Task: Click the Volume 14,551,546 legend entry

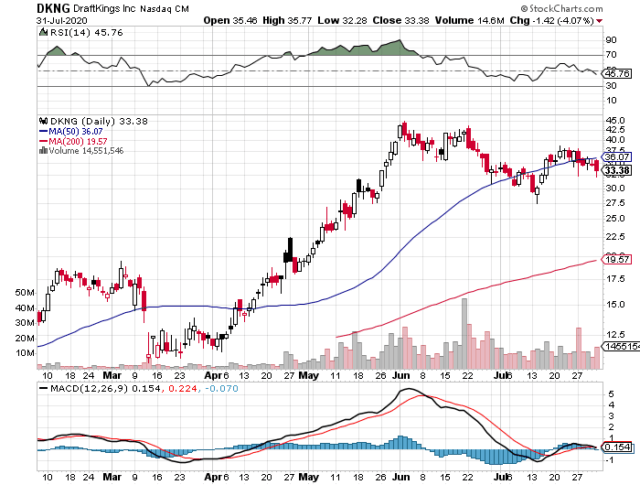Action: (86, 151)
